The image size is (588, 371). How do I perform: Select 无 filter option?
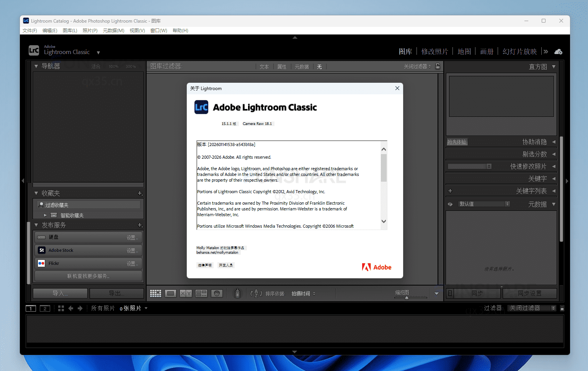[319, 67]
